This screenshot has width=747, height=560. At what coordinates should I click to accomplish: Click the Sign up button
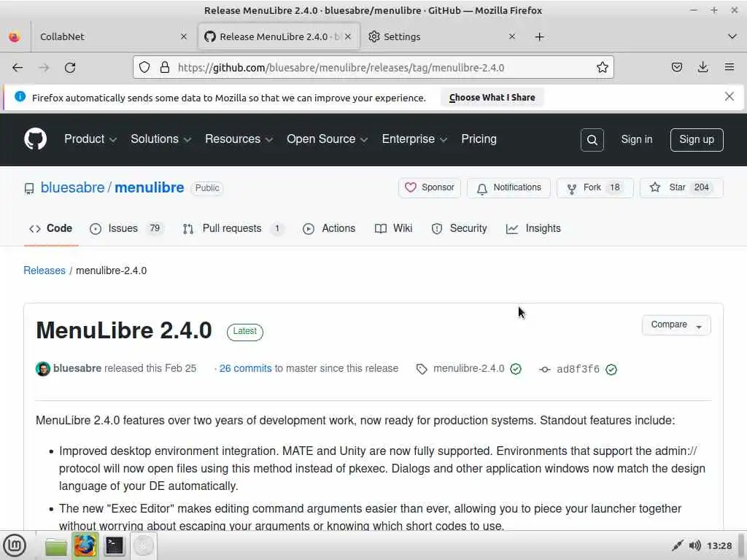click(697, 139)
